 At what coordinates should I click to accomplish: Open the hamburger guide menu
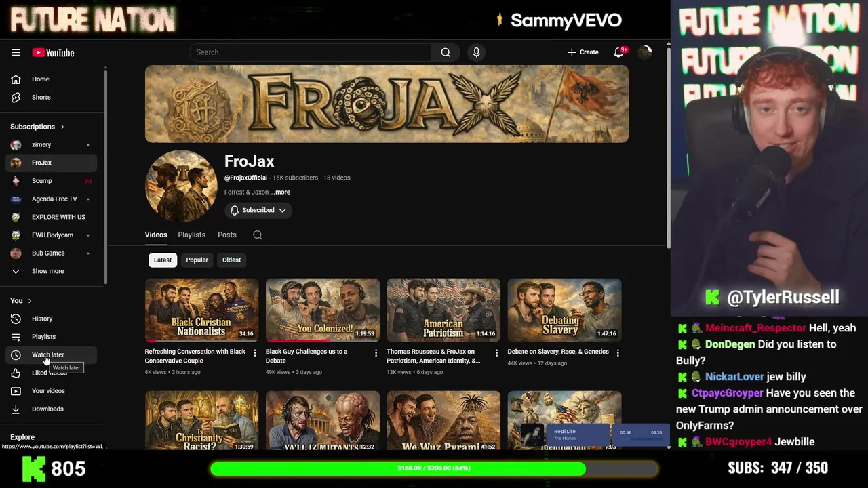pos(16,52)
